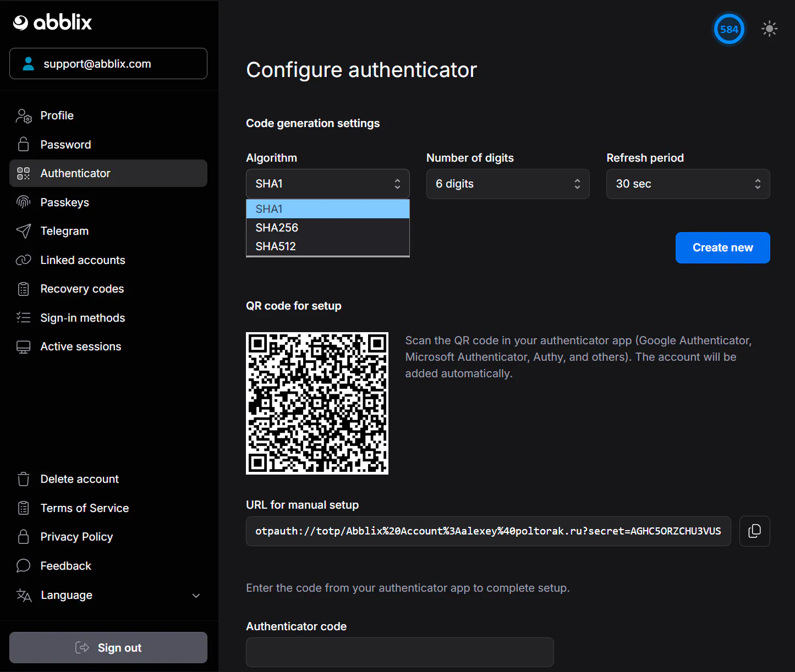This screenshot has width=795, height=672.
Task: Click the otpauth URL field
Action: [x=489, y=531]
